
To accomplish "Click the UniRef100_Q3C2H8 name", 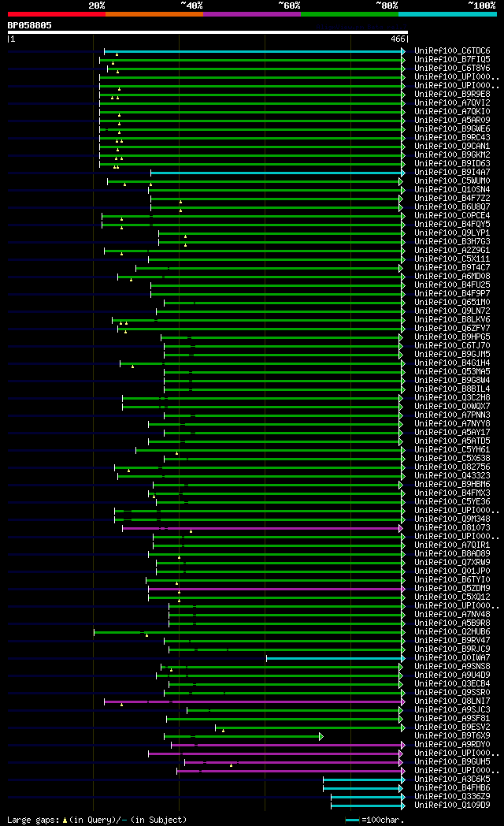I will tap(452, 398).
